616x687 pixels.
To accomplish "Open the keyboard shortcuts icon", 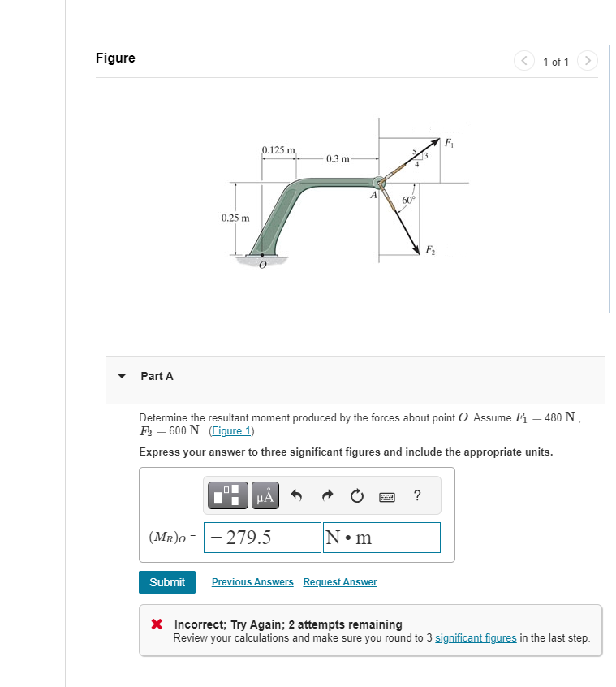I will 388,495.
